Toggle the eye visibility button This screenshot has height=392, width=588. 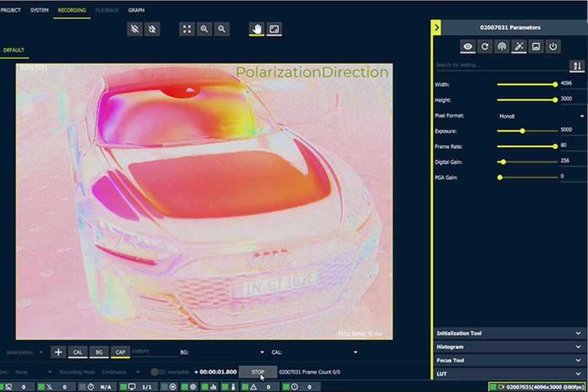468,46
